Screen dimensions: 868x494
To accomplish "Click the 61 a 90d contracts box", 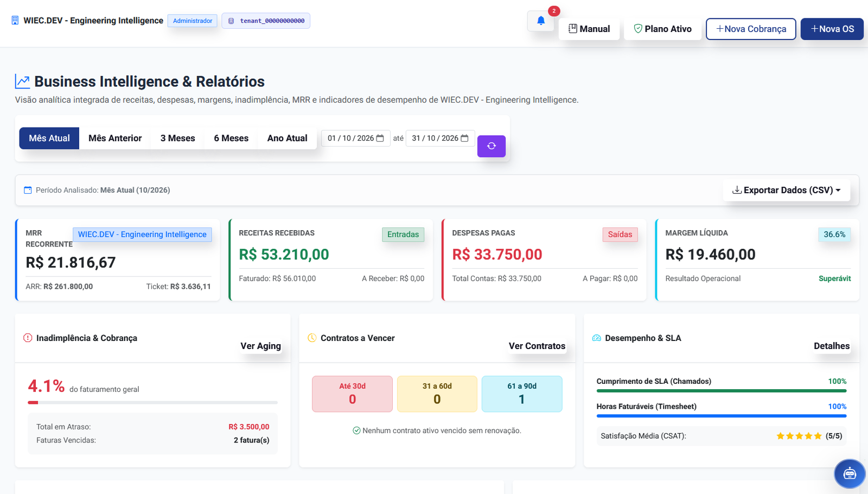I will [x=522, y=394].
